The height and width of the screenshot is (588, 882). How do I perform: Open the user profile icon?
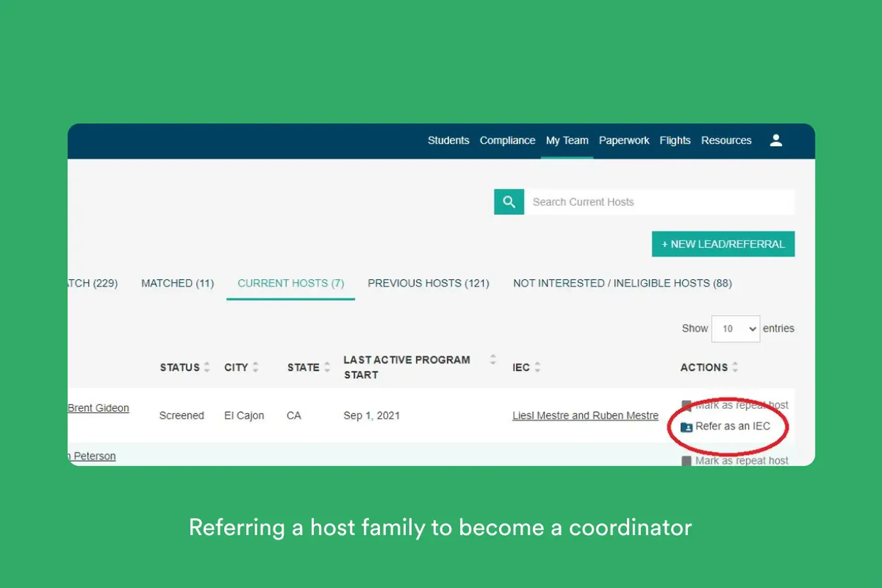tap(775, 141)
